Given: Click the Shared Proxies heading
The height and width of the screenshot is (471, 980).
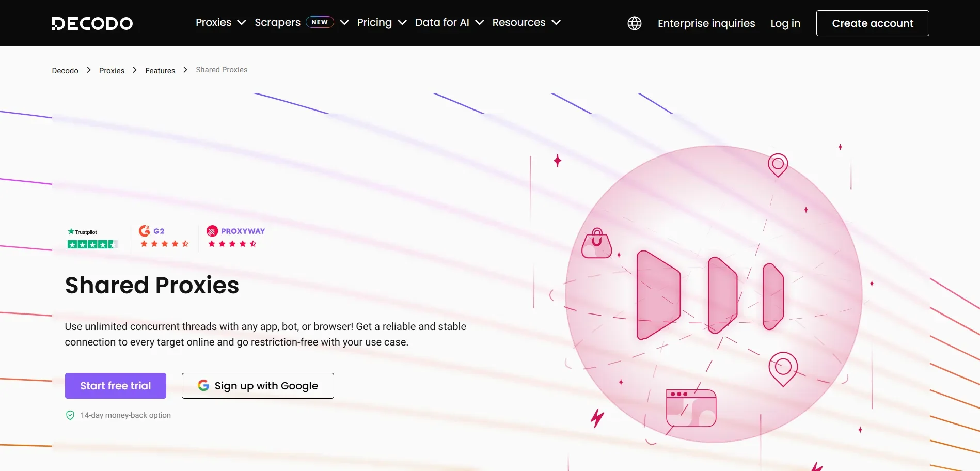Looking at the screenshot, I should pyautogui.click(x=152, y=285).
